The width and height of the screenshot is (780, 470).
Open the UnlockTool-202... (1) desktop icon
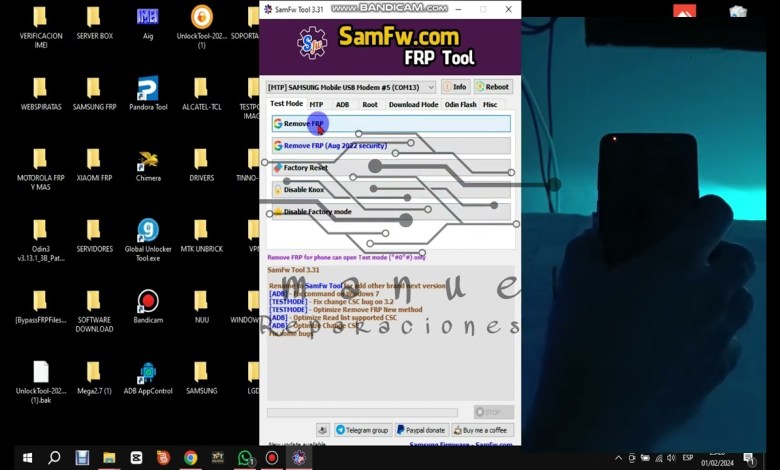(201, 28)
